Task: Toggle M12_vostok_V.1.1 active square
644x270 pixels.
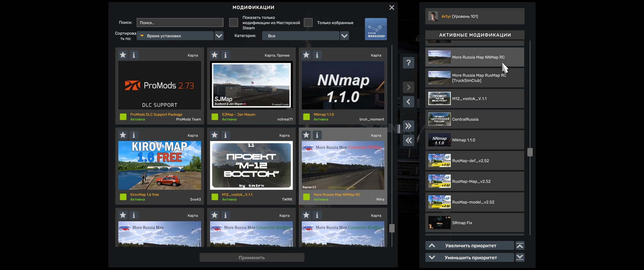Action: (x=215, y=197)
